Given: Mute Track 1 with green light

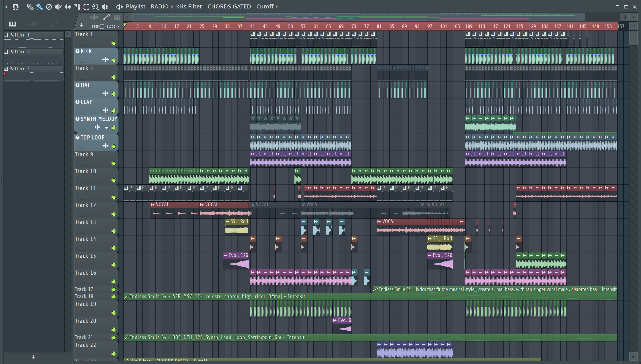Looking at the screenshot, I should (x=114, y=43).
